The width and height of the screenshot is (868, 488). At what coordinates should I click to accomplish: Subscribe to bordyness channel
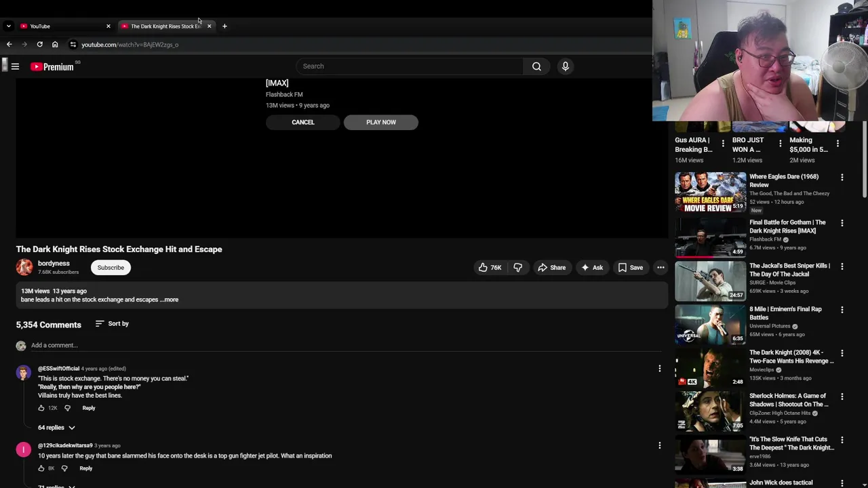pyautogui.click(x=111, y=268)
